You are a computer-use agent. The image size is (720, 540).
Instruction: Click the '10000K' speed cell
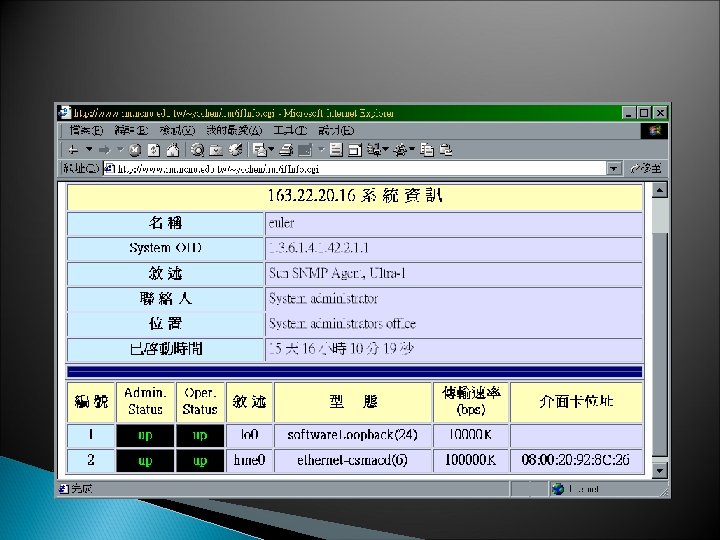coord(471,434)
